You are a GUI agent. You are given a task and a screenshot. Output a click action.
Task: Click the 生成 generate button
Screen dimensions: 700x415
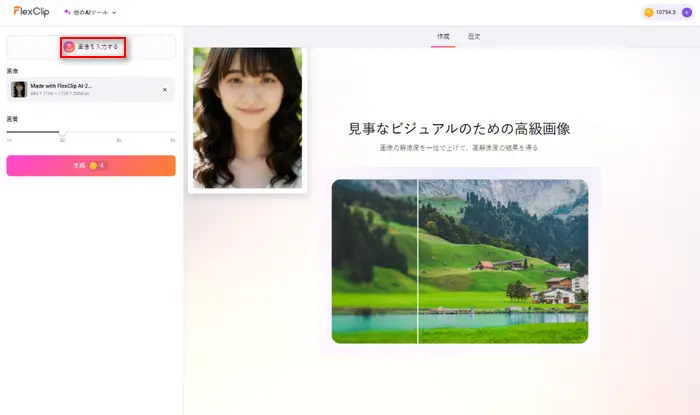coord(91,166)
